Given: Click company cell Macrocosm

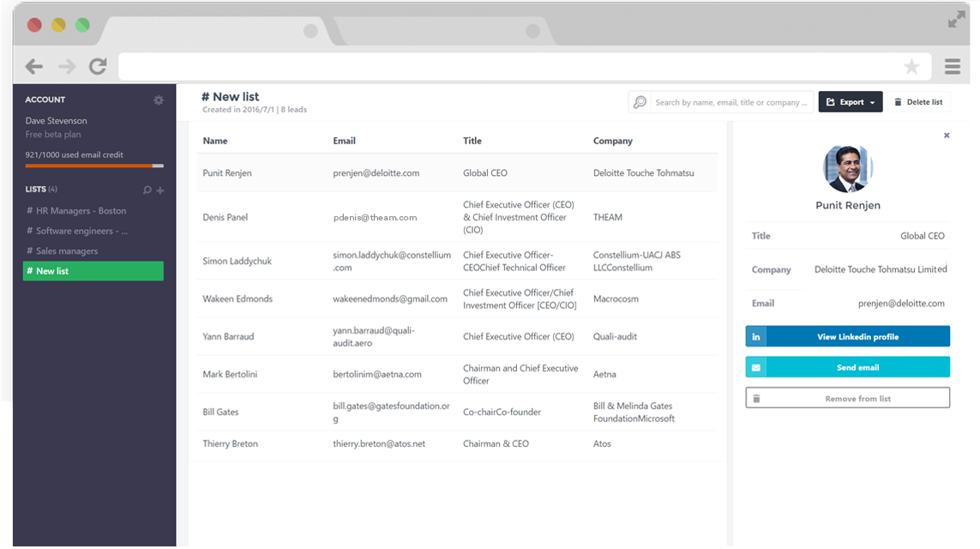Looking at the screenshot, I should pos(616,299).
